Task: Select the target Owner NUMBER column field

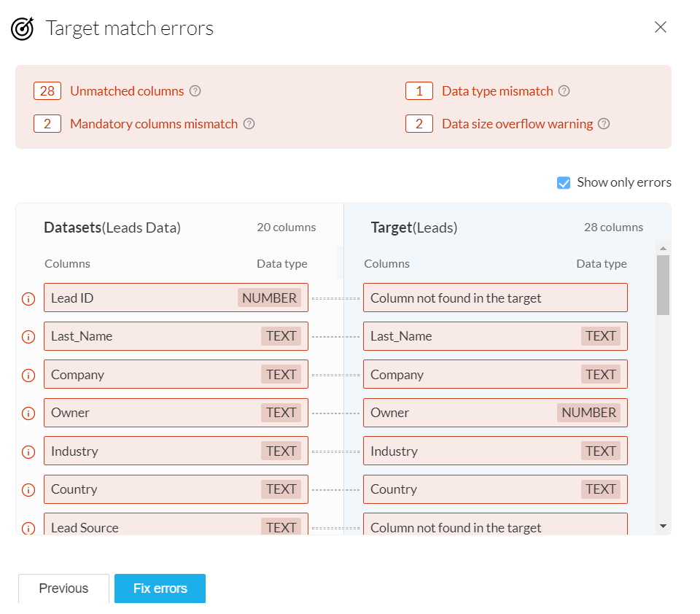Action: (496, 413)
